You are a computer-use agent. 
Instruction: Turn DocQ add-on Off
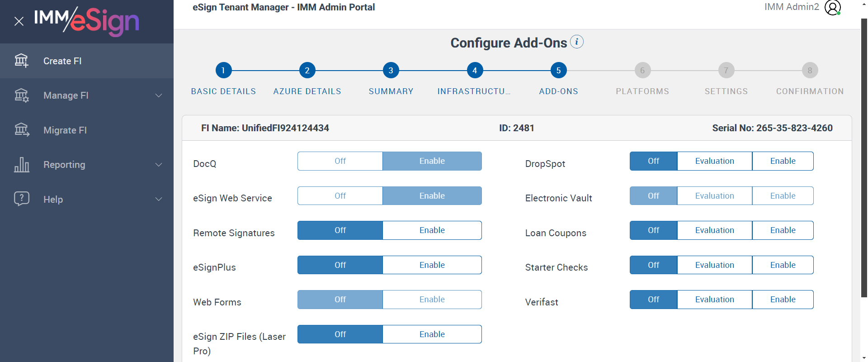click(x=340, y=161)
